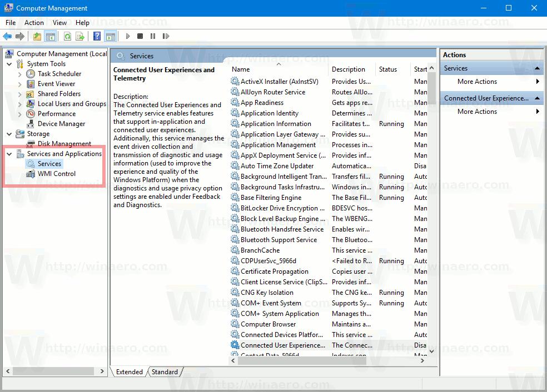
Task: Refresh the services list
Action: coord(67,36)
